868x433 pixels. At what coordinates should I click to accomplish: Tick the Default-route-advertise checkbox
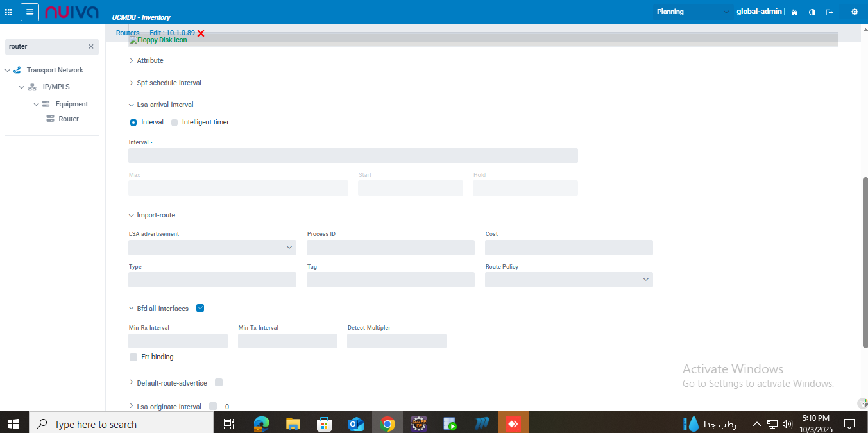(219, 382)
